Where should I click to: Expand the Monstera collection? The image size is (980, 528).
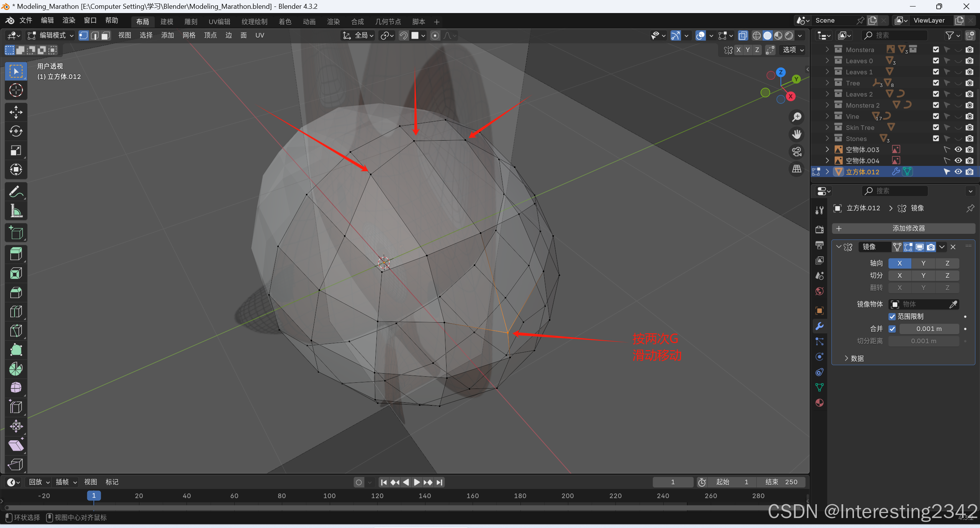(x=827, y=49)
